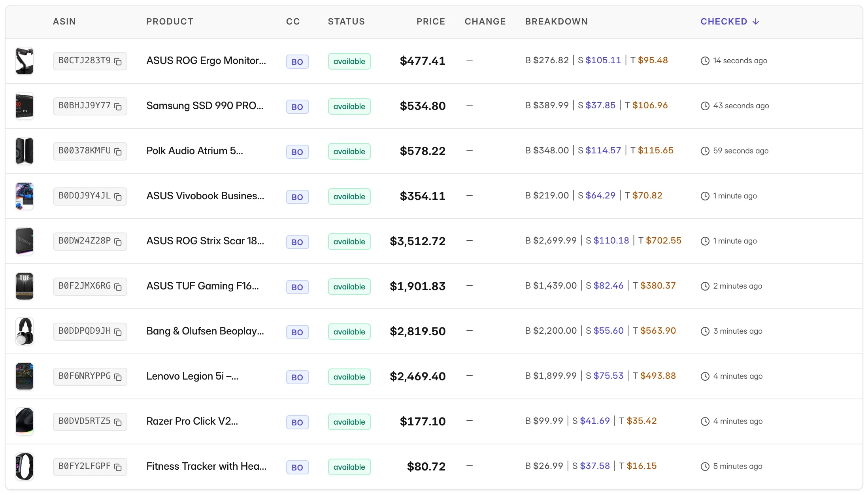Open the Samsung SSD 990 PRO product
Image resolution: width=868 pixels, height=495 pixels.
(205, 106)
